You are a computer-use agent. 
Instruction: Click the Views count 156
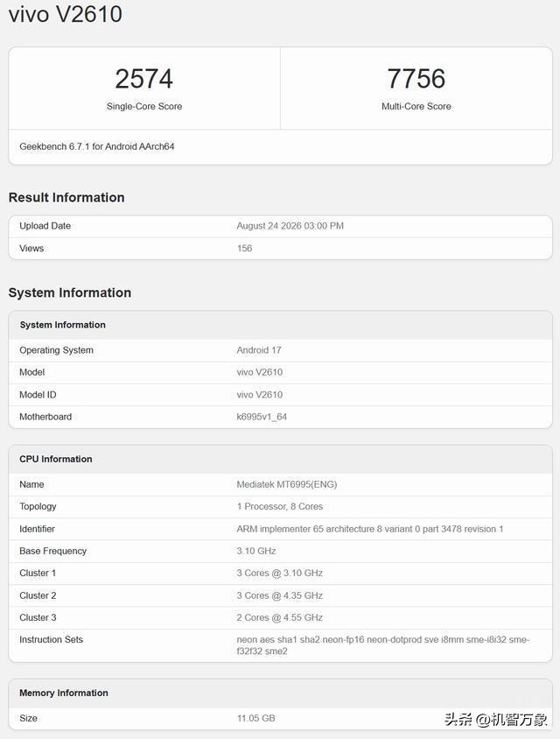(x=244, y=249)
